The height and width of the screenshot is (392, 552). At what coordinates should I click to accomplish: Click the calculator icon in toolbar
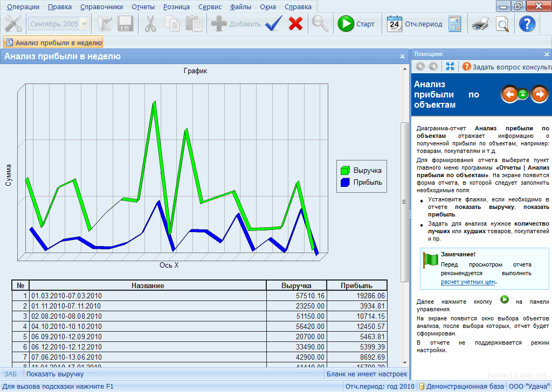455,24
